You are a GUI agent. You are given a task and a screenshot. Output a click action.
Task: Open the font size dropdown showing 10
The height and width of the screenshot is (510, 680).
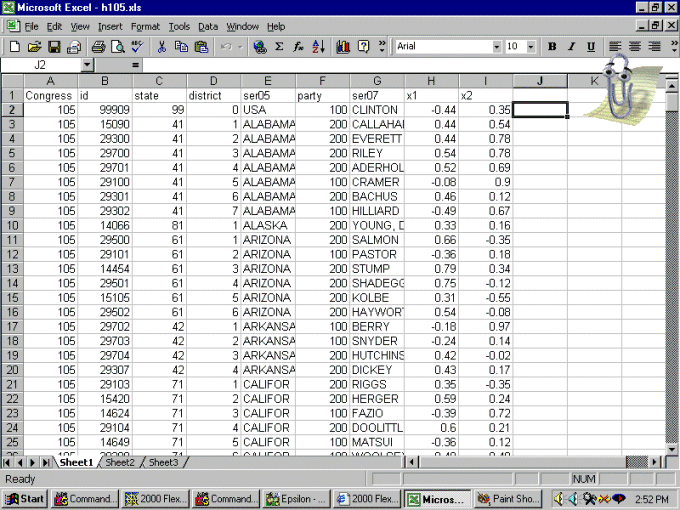click(x=531, y=47)
